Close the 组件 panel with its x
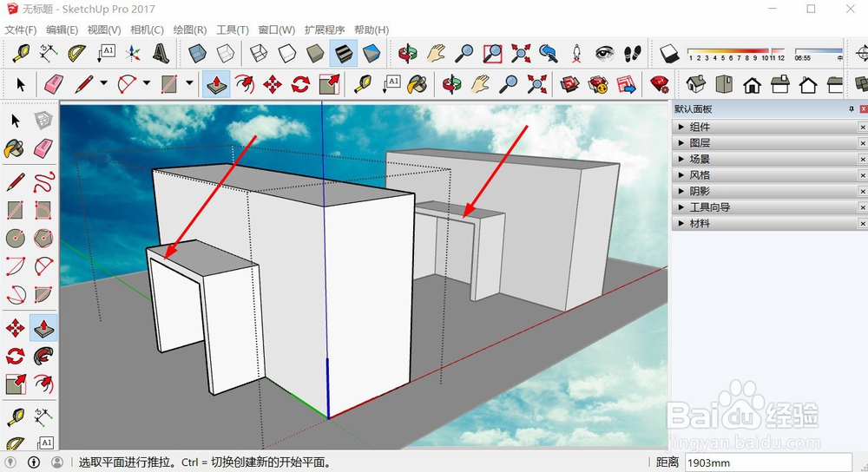 (x=863, y=128)
